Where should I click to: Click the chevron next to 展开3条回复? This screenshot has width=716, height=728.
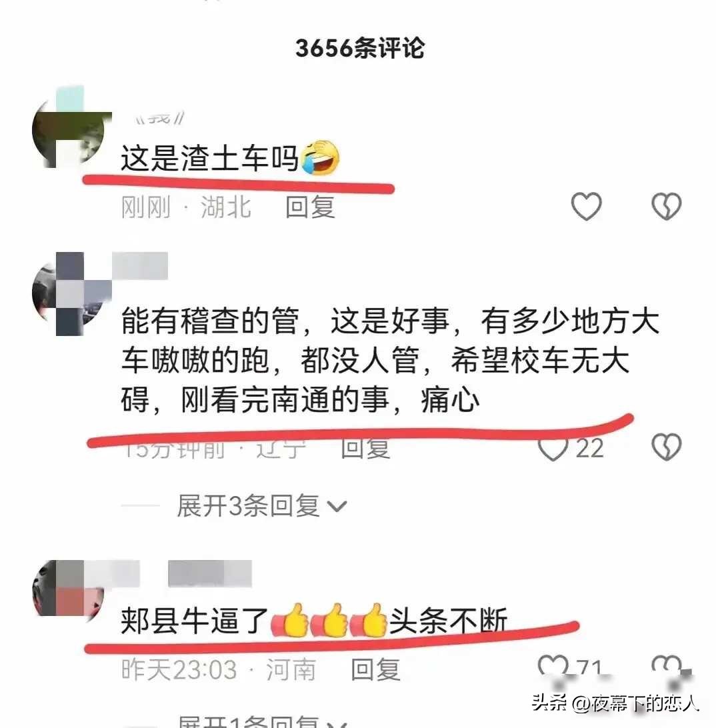(x=337, y=507)
